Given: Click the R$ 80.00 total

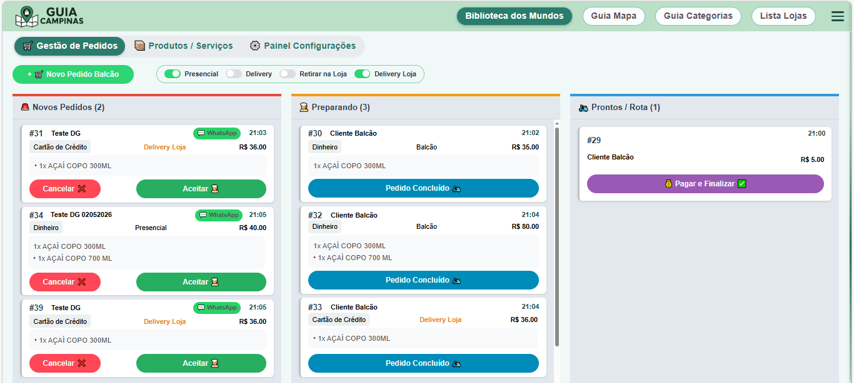Looking at the screenshot, I should click(525, 227).
